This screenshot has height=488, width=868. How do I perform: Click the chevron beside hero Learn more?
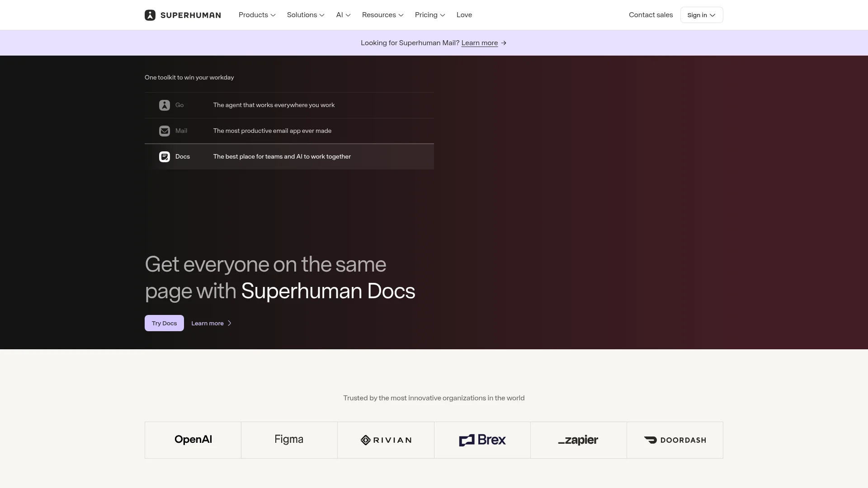pyautogui.click(x=229, y=323)
